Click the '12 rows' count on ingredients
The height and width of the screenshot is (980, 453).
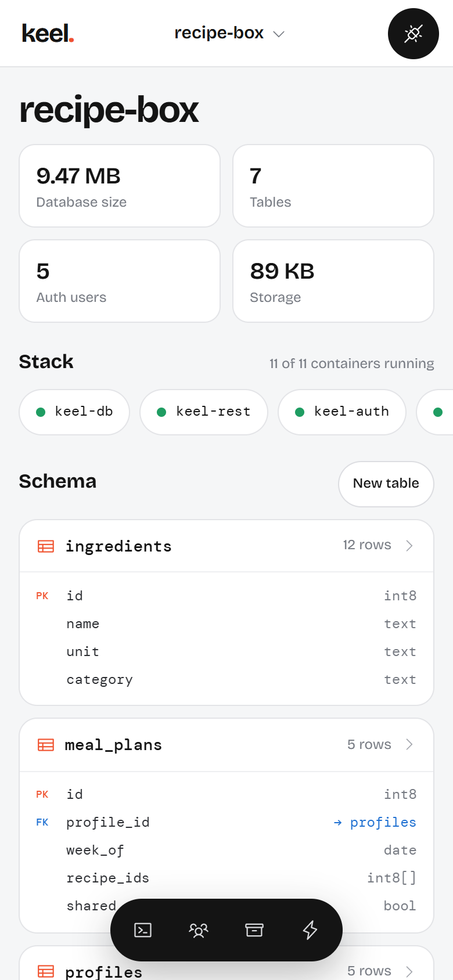click(367, 545)
